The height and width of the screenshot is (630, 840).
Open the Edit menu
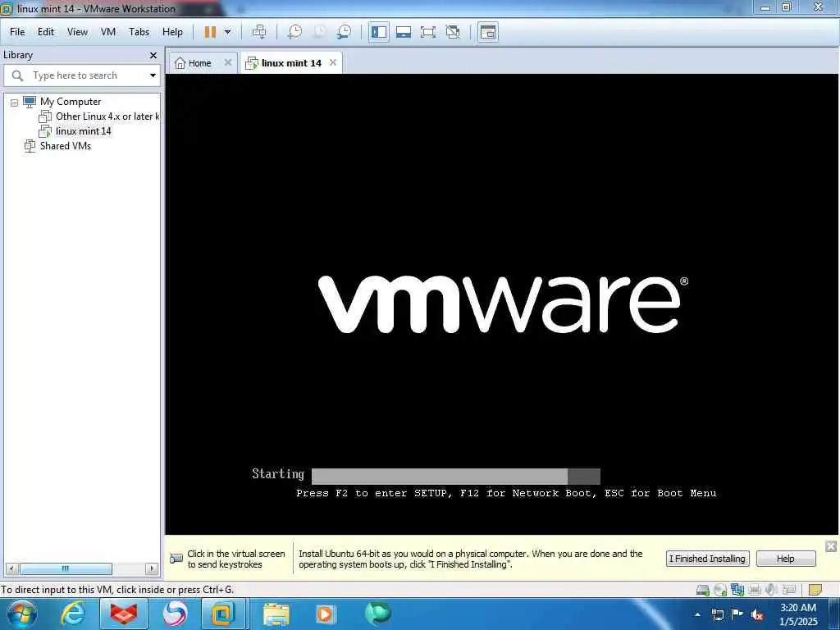(x=46, y=32)
